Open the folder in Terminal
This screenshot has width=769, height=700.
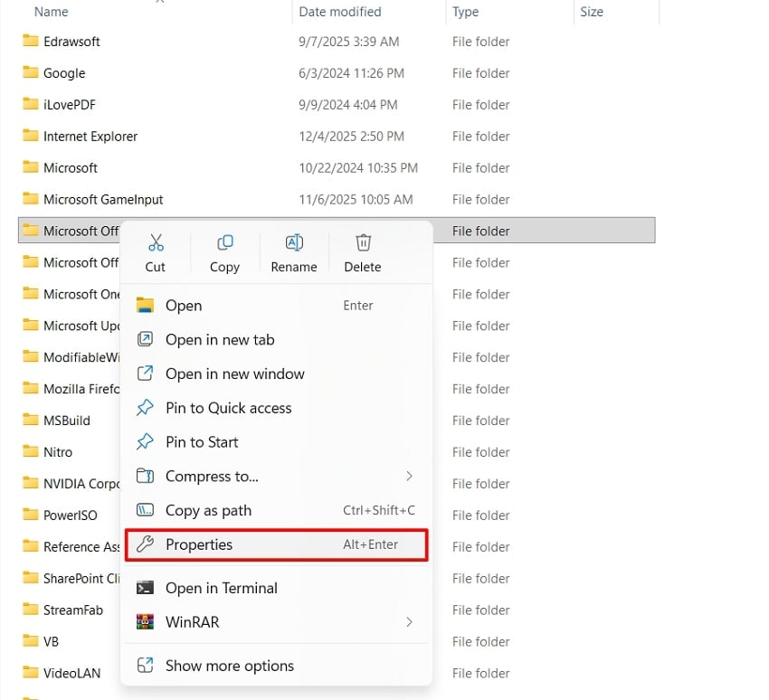[221, 588]
